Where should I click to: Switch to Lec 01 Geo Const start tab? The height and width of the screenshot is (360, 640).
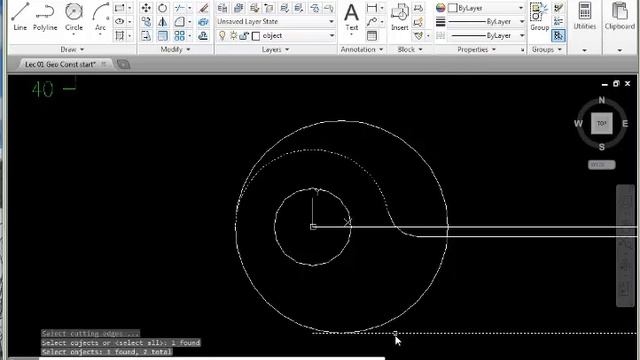60,64
